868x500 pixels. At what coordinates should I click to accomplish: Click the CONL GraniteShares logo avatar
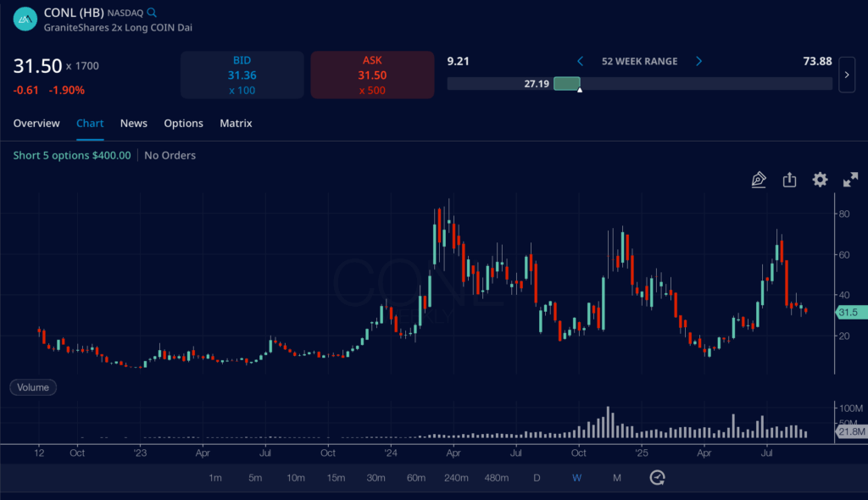point(25,18)
